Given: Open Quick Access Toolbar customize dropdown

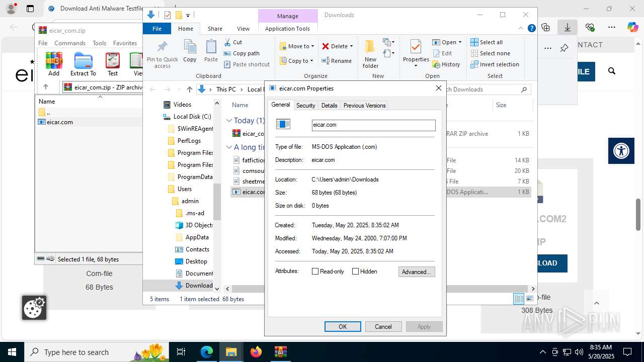Looking at the screenshot, I should coord(188,16).
